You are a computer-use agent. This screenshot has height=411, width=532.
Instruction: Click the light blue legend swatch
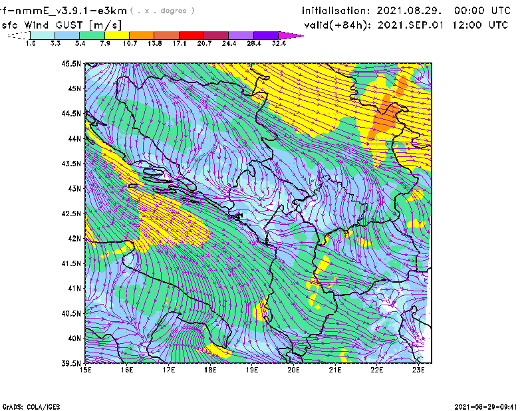point(67,35)
